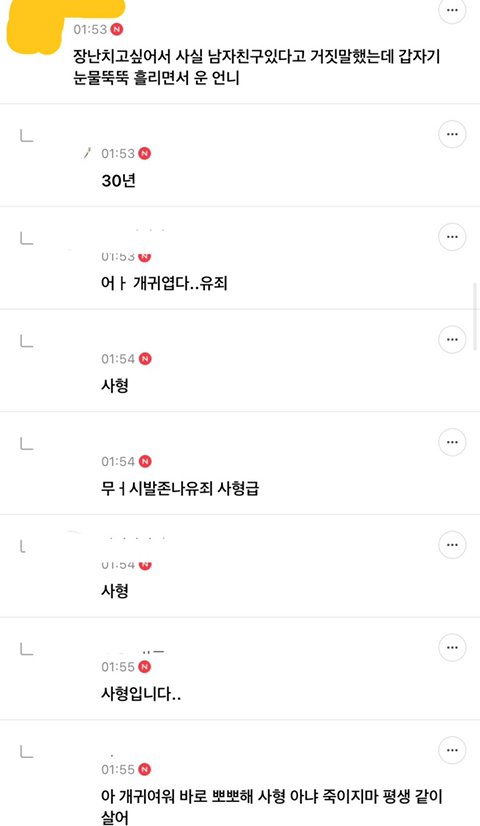The image size is (480, 826).
Task: Click reply arrow icon beside '30년' comment
Action: [x=26, y=136]
